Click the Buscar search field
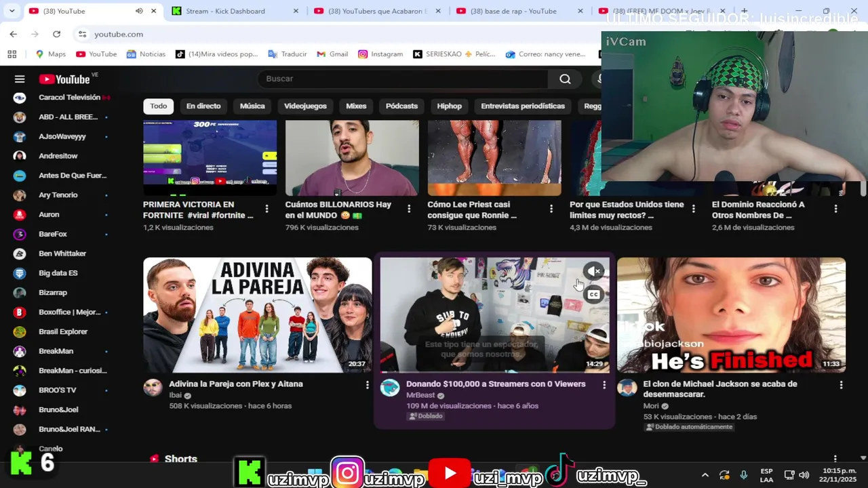 coord(403,79)
